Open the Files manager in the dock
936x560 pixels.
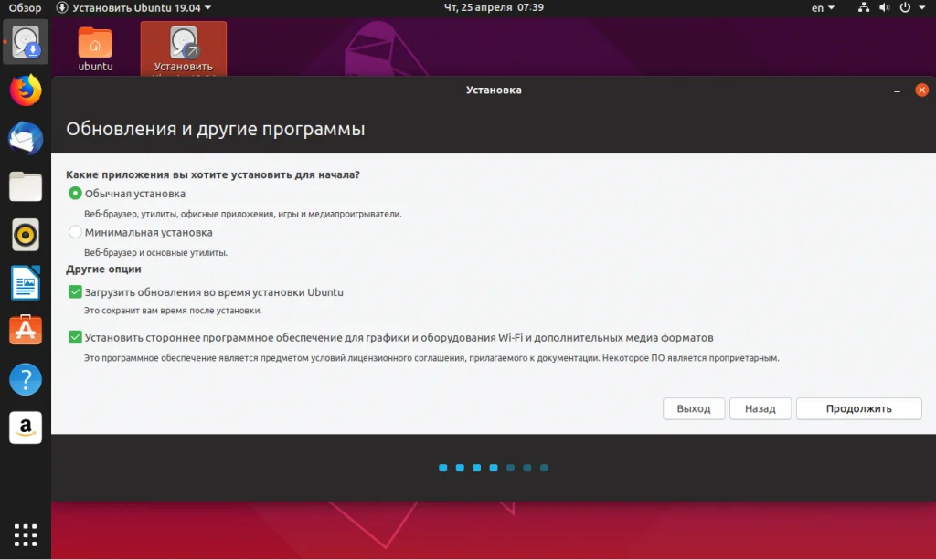coord(25,186)
